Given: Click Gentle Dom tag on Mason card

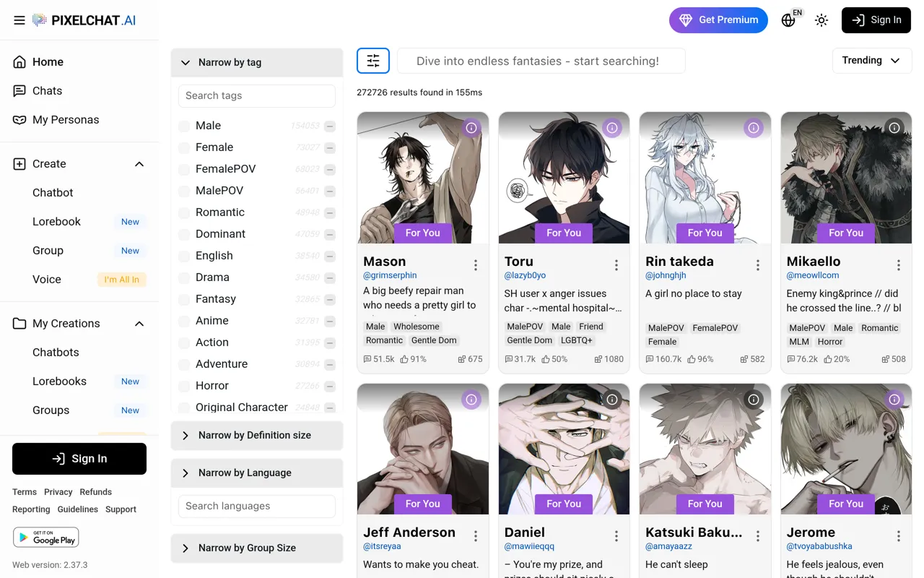Looking at the screenshot, I should [x=434, y=340].
